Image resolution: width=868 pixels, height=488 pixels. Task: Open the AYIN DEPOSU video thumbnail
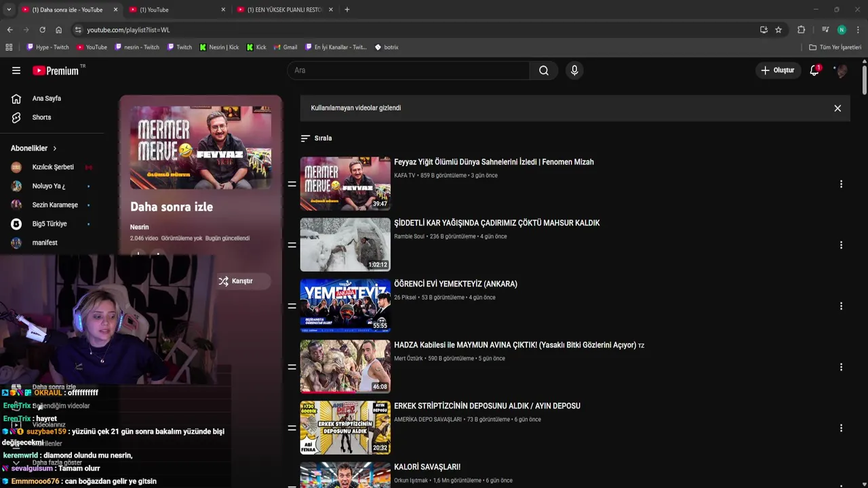coord(345,428)
